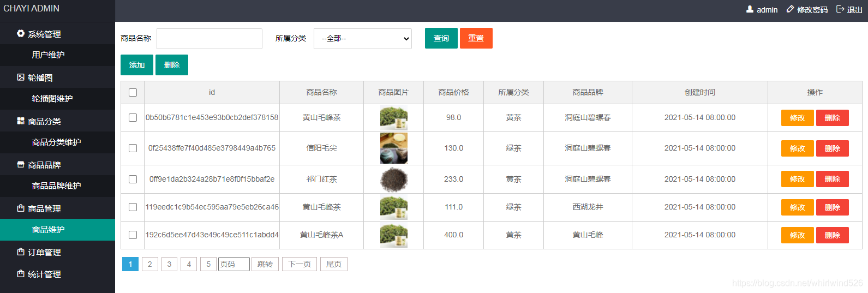Expand the 订单管理 menu label
This screenshot has height=293, width=868.
(x=44, y=252)
